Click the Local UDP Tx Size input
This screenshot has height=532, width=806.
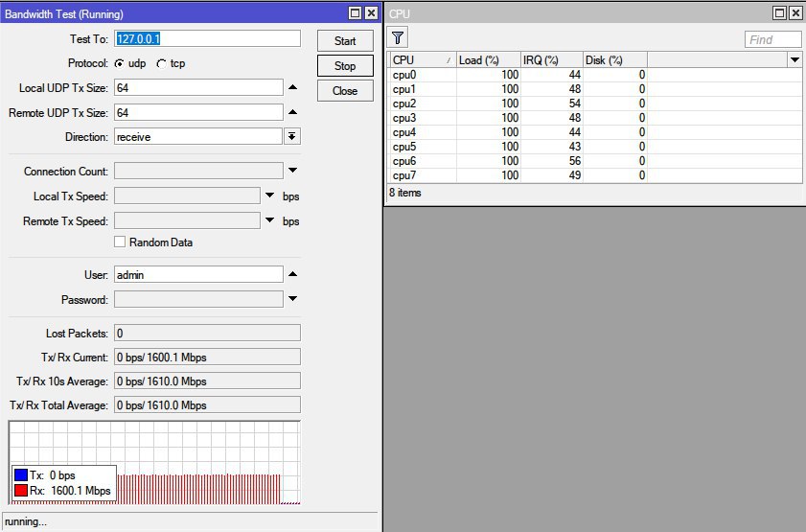(198, 88)
